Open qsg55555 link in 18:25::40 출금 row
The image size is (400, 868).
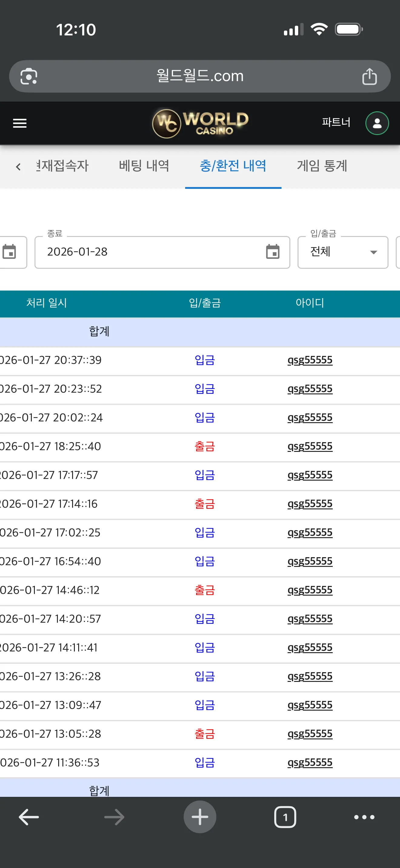tap(310, 446)
